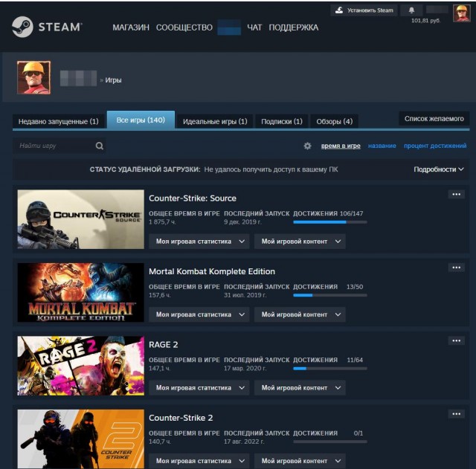
Task: Click the RAGE 2 title link
Action: (x=164, y=345)
